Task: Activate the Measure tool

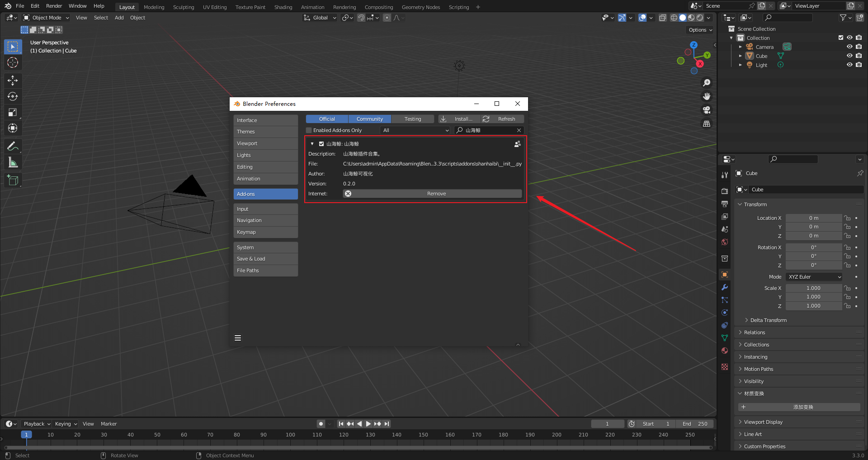Action: click(13, 162)
